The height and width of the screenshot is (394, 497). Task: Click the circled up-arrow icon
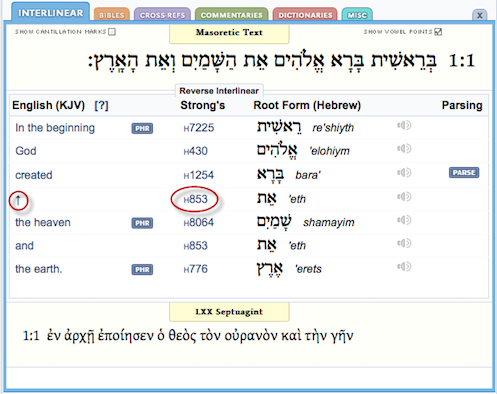click(x=18, y=200)
